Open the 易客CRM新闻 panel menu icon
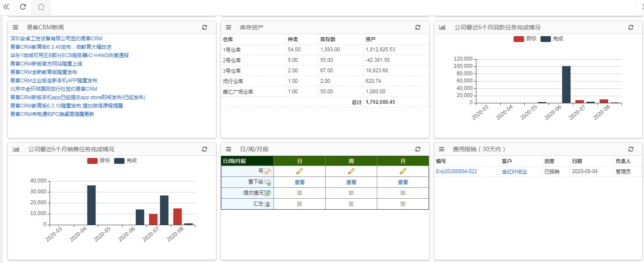Viewport: 644px width, 263px height. pos(16,27)
